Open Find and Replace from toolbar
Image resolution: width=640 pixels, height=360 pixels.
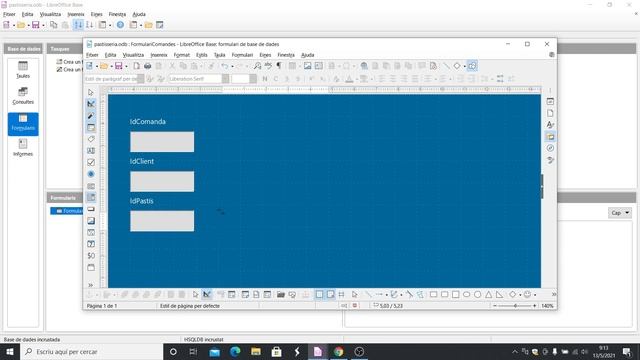click(x=257, y=66)
